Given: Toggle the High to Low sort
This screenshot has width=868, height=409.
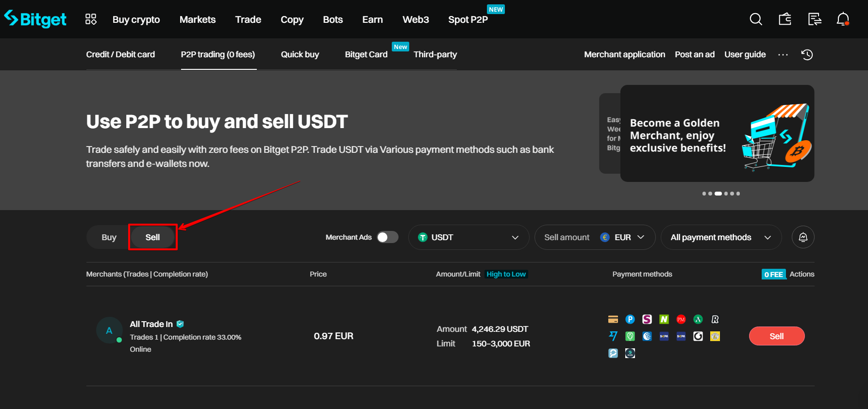Looking at the screenshot, I should point(506,274).
